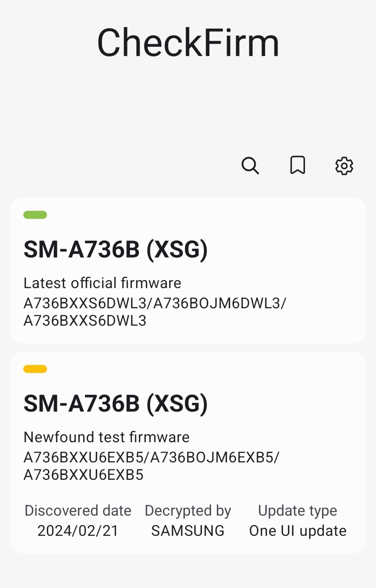Select firmware string A736BXXS6DWL3/A736BOJM6DWL3/
Image resolution: width=376 pixels, height=588 pixels.
pos(155,304)
